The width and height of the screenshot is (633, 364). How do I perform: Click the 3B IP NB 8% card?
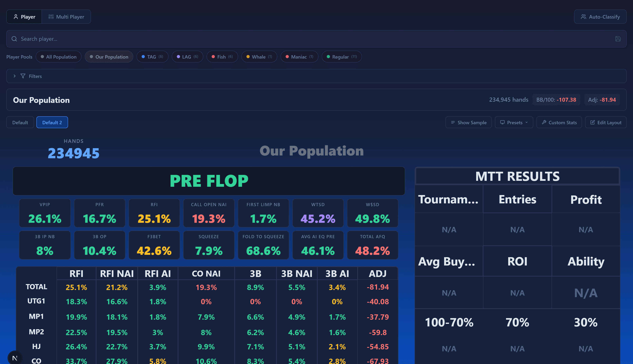(x=45, y=245)
